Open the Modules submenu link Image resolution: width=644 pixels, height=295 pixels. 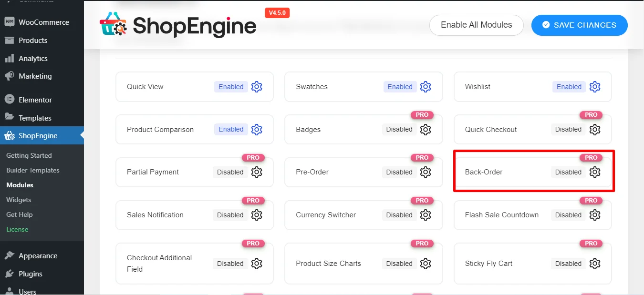click(20, 185)
